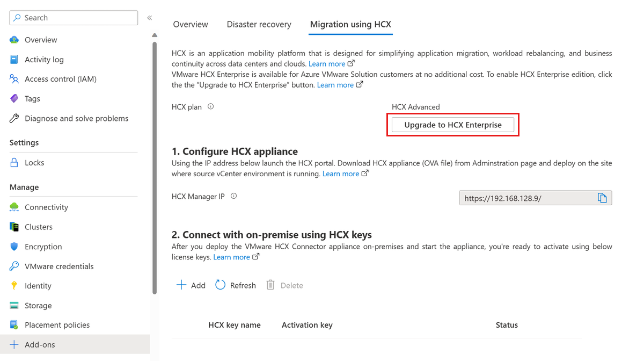
Task: Open Connectivity under Manage
Action: pyautogui.click(x=46, y=207)
